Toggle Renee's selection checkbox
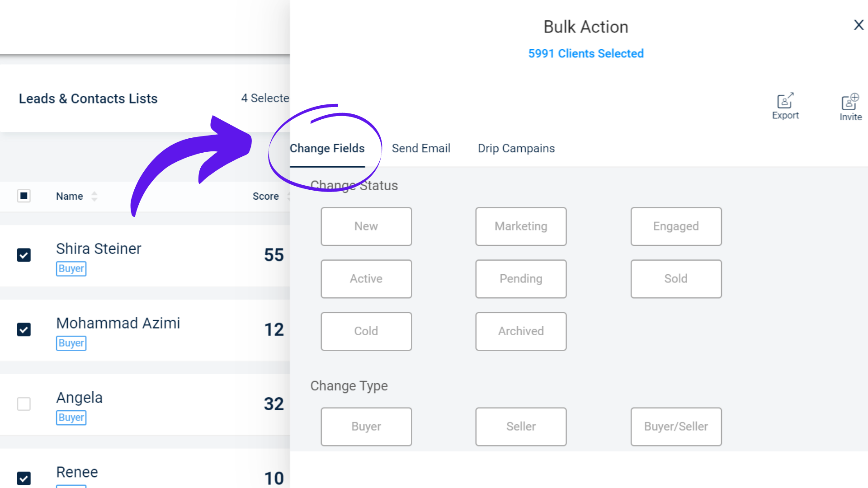The height and width of the screenshot is (488, 868). pos(24,479)
